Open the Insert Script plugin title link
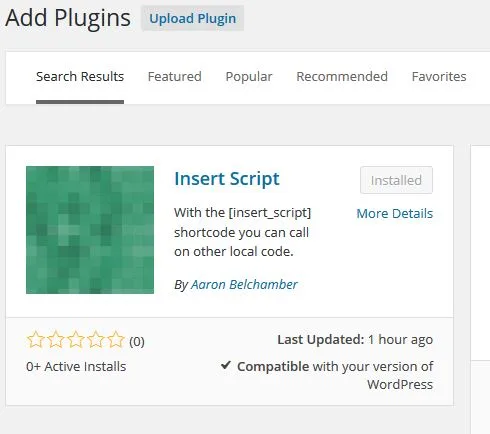 tap(227, 179)
